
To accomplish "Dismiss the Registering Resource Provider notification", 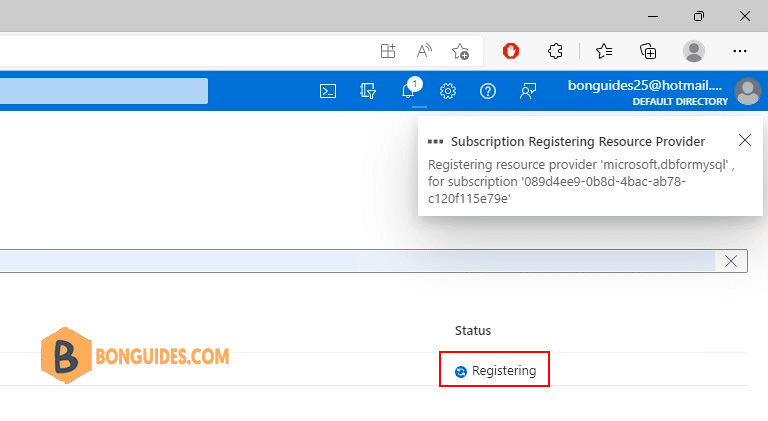I will point(744,141).
